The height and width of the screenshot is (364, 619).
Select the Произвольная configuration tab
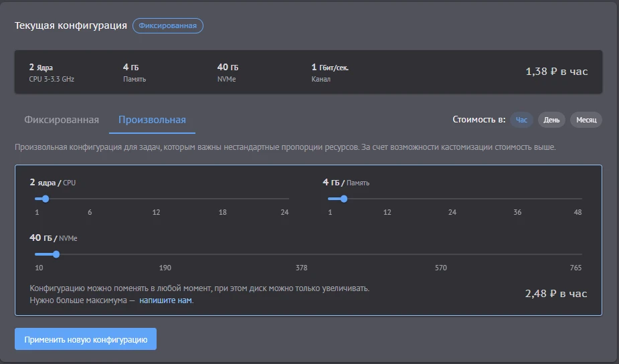coord(152,120)
